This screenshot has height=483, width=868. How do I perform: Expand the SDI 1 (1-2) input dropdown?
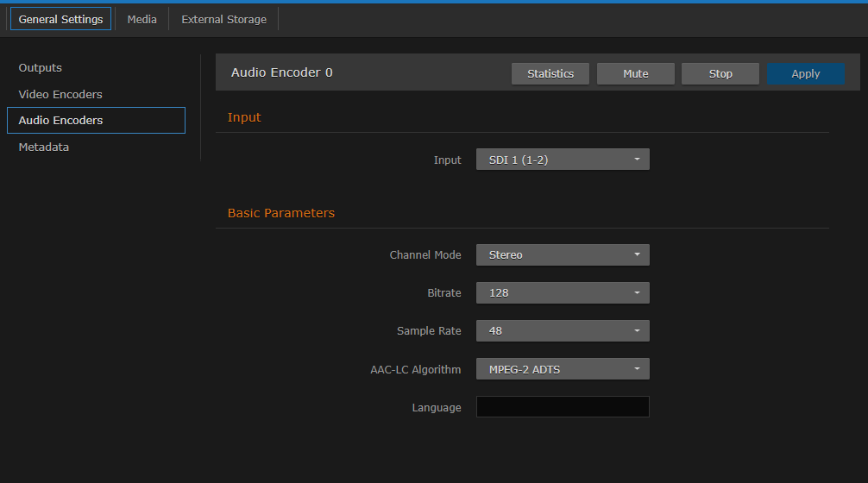[563, 160]
